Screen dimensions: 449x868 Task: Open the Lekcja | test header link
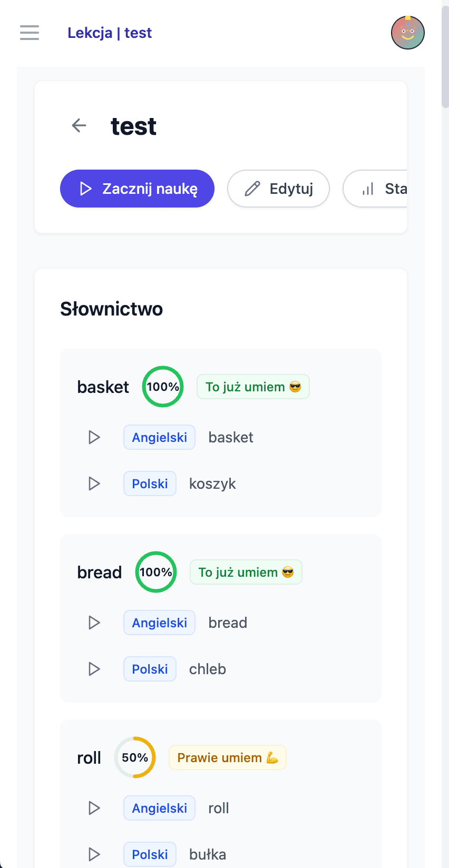110,33
